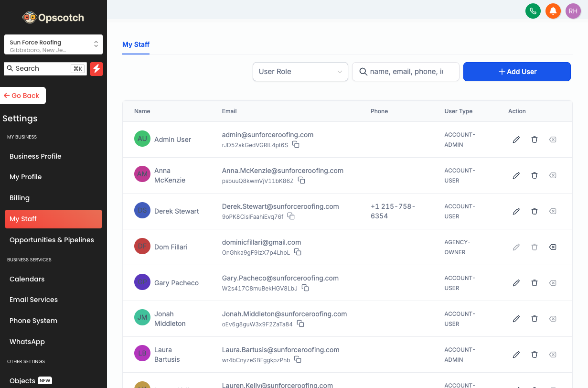
Task: Click the Add User button
Action: point(517,72)
